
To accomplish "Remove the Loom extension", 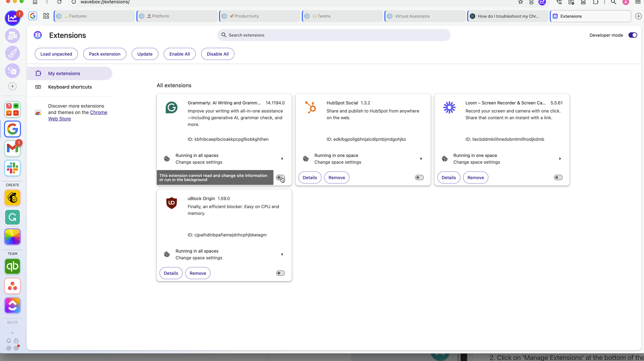I will [x=476, y=177].
